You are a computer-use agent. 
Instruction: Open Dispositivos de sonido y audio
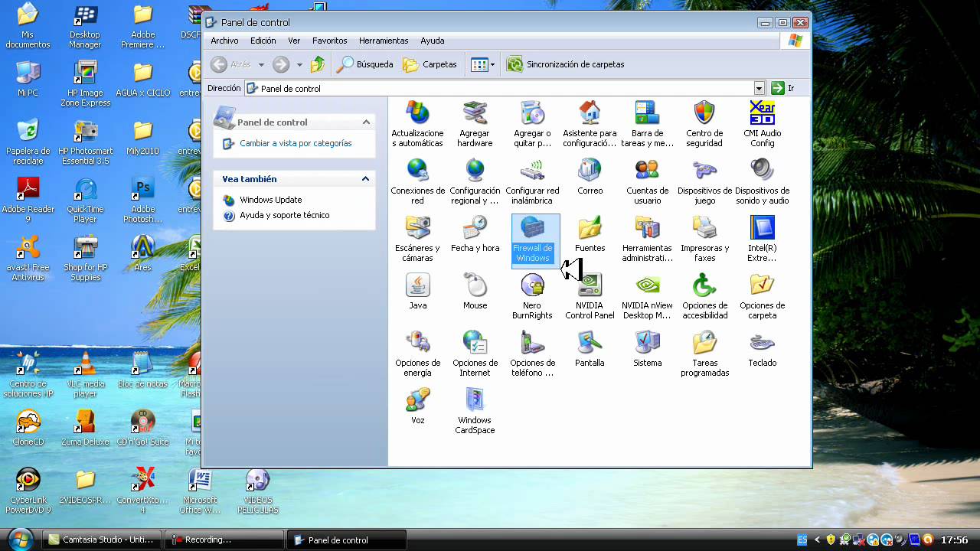(763, 181)
